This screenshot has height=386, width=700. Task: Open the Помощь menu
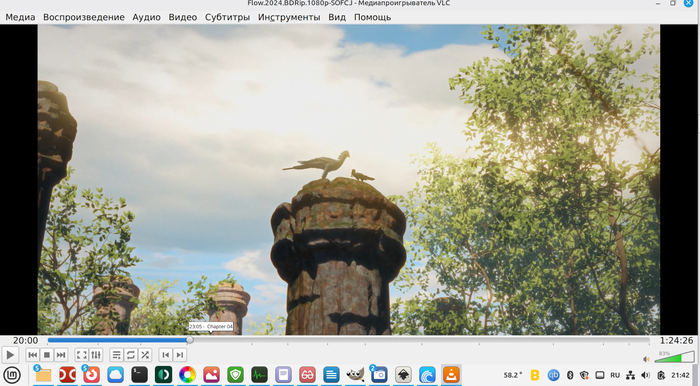coord(372,17)
